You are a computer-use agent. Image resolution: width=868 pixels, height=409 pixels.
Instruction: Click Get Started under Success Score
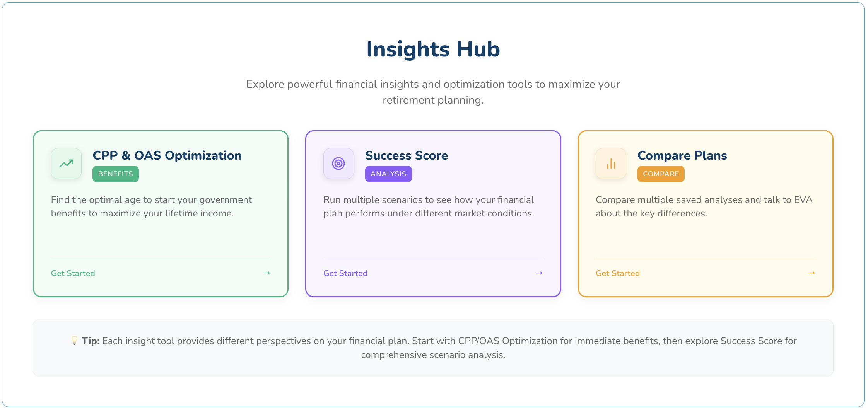tap(345, 273)
